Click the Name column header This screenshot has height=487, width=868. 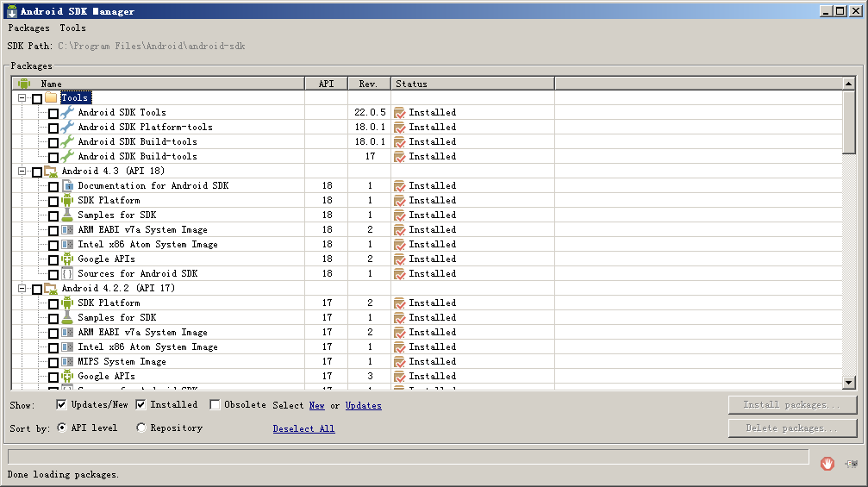[x=159, y=84]
